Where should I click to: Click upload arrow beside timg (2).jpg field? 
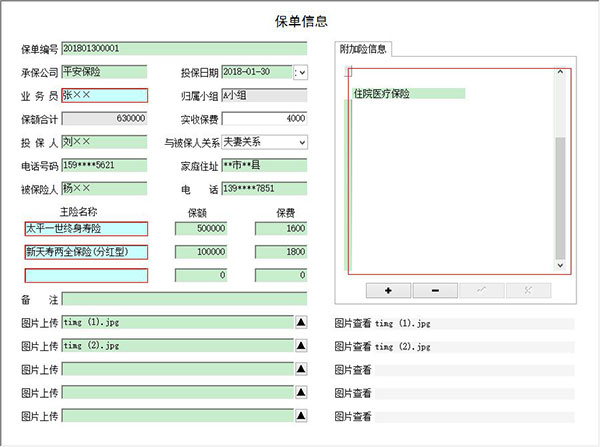[x=301, y=345]
